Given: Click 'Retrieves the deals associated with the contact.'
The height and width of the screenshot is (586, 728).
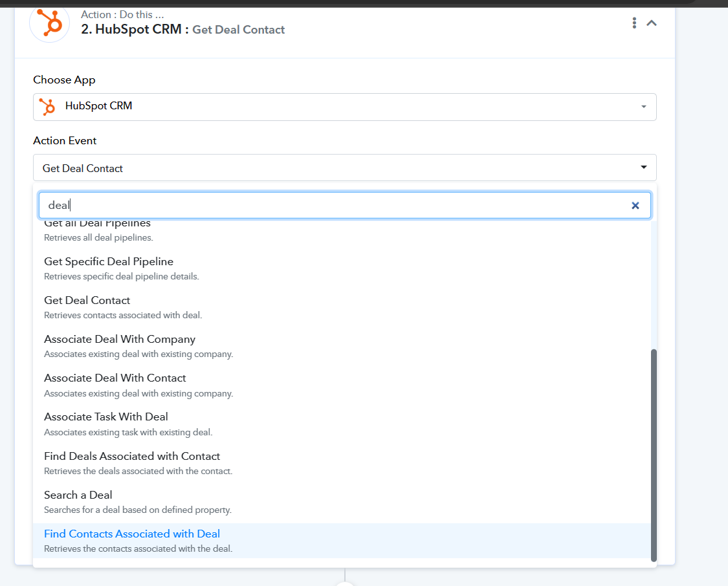Looking at the screenshot, I should coord(138,471).
